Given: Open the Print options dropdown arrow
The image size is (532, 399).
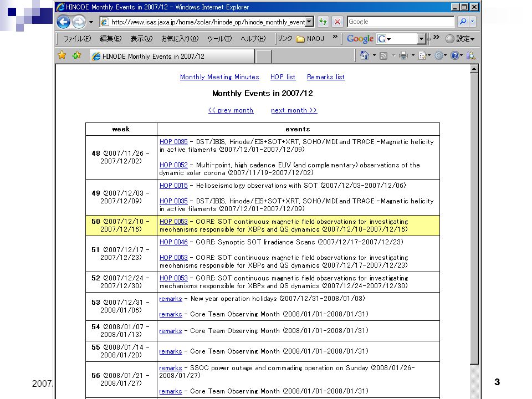Looking at the screenshot, I should click(413, 55).
